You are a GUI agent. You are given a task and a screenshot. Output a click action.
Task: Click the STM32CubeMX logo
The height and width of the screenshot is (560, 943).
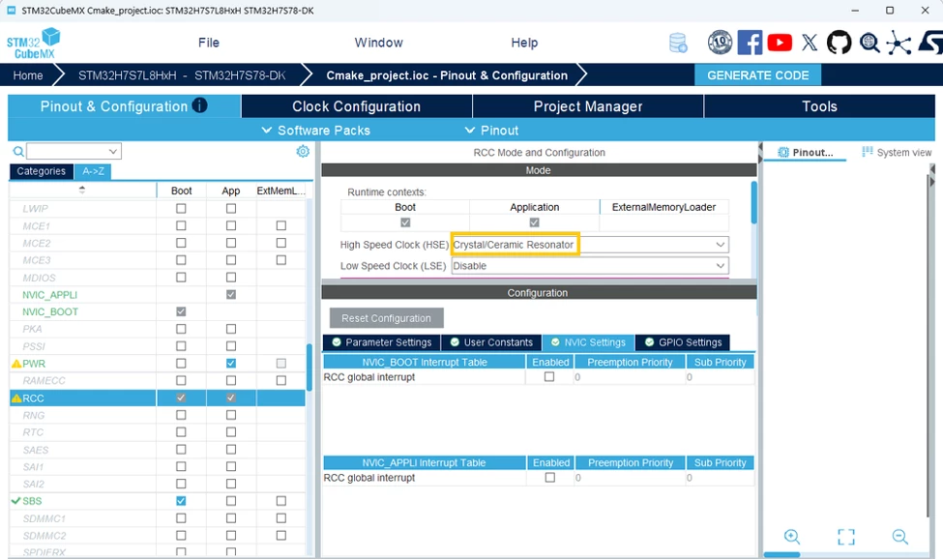pyautogui.click(x=34, y=43)
